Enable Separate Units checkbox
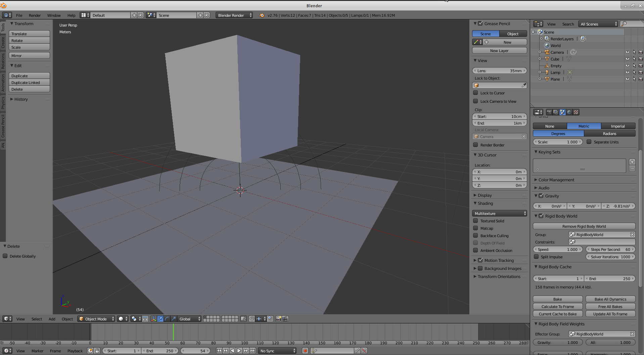 tap(589, 142)
